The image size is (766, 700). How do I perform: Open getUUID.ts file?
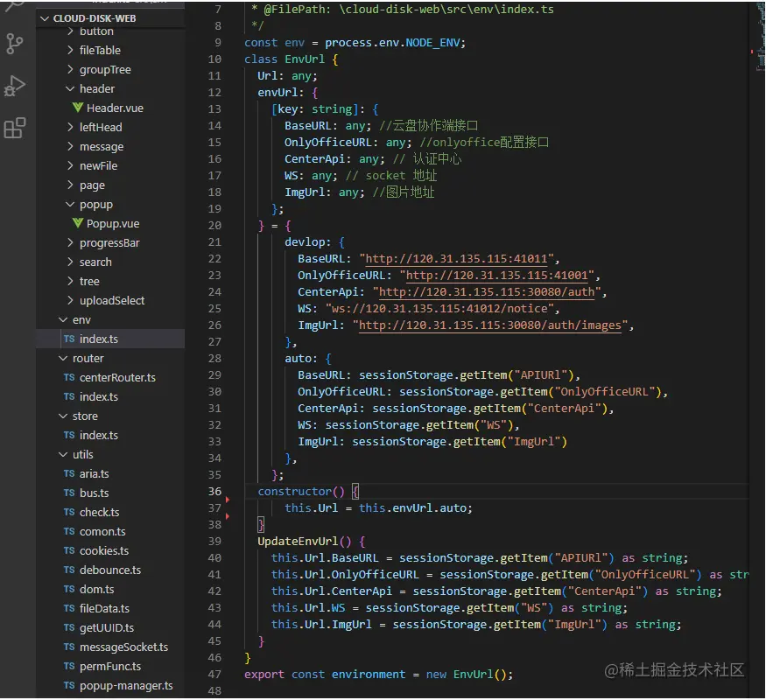point(107,628)
